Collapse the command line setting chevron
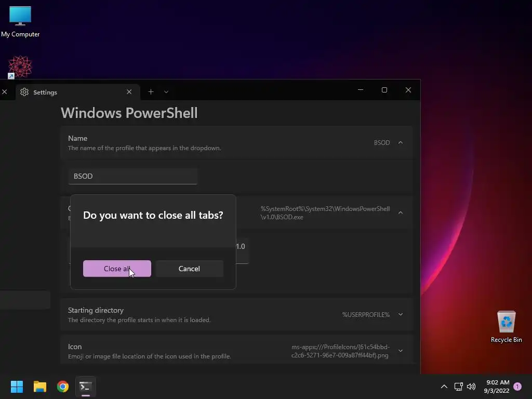This screenshot has height=399, width=532. (401, 212)
